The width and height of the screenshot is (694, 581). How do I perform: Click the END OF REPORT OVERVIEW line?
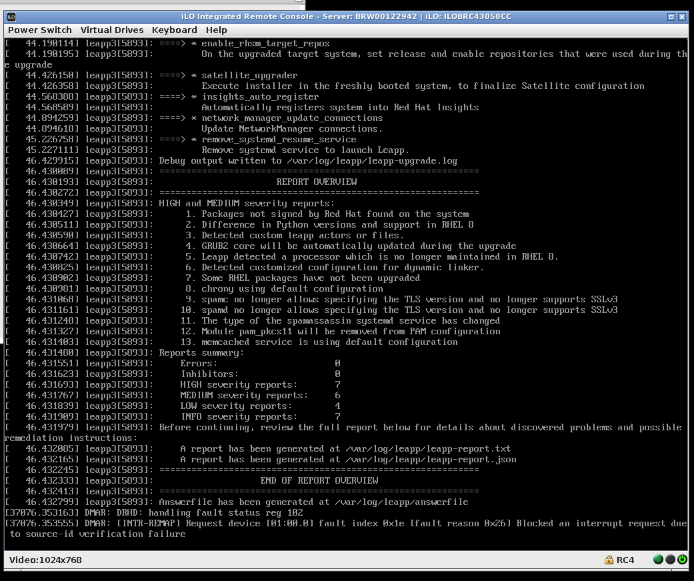tap(318, 480)
